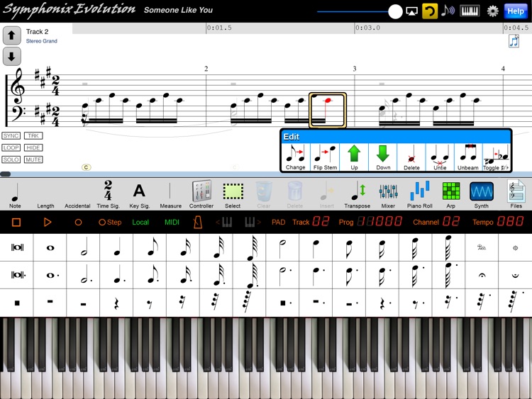Click the note with sound waves icon
The height and width of the screenshot is (399, 532).
pos(448,11)
